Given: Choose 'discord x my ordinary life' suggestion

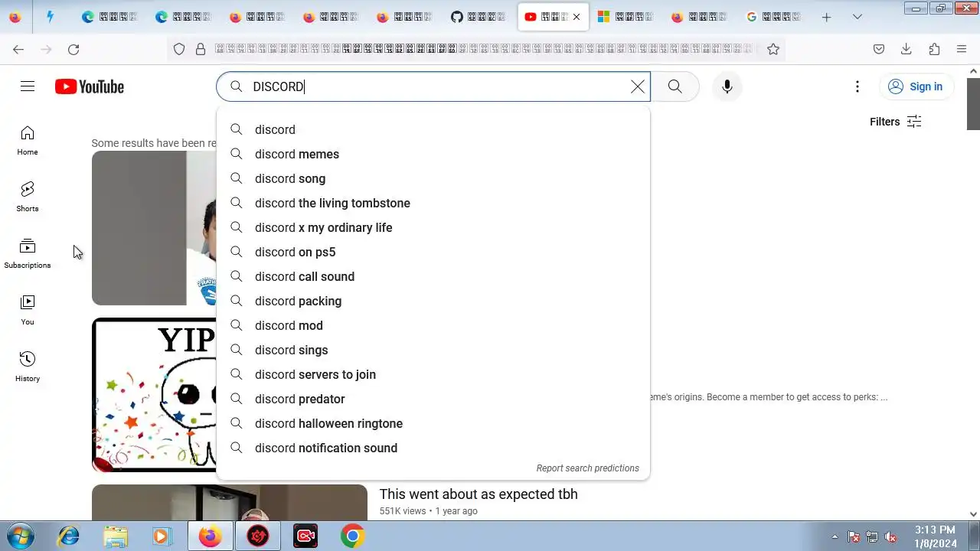Looking at the screenshot, I should (433, 227).
